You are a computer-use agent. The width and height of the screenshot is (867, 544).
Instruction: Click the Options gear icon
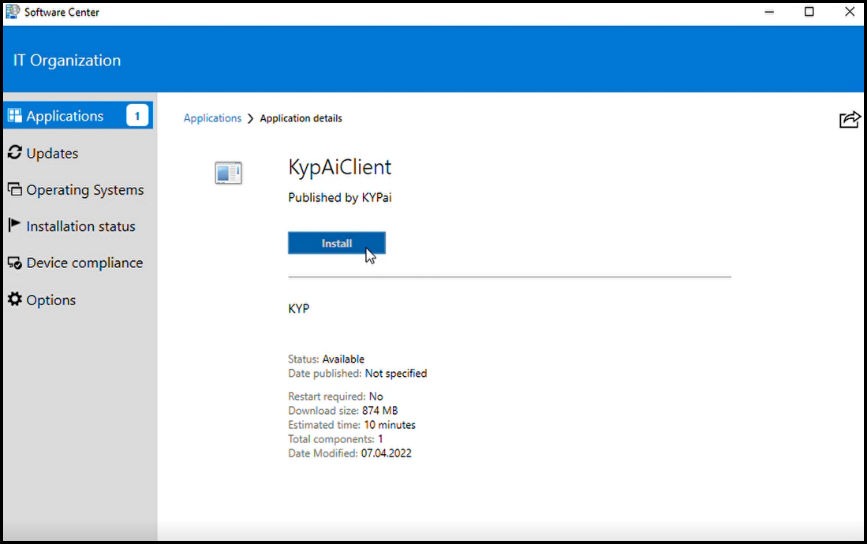(x=14, y=300)
